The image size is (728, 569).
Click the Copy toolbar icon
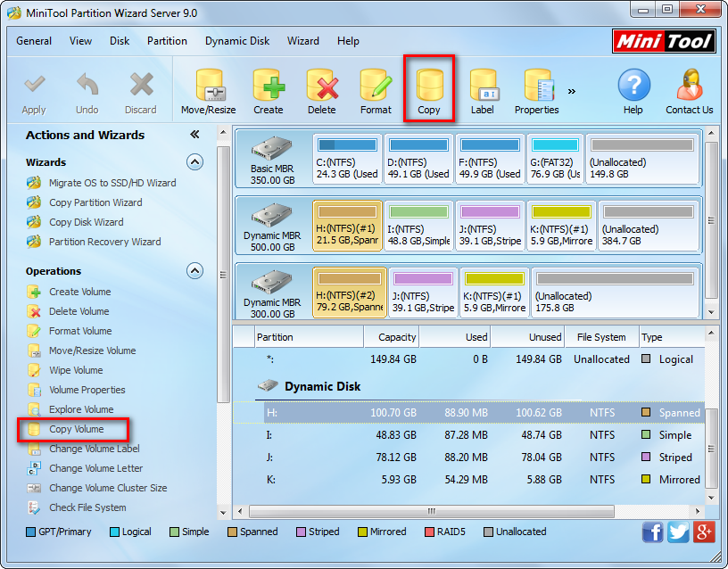pyautogui.click(x=429, y=86)
